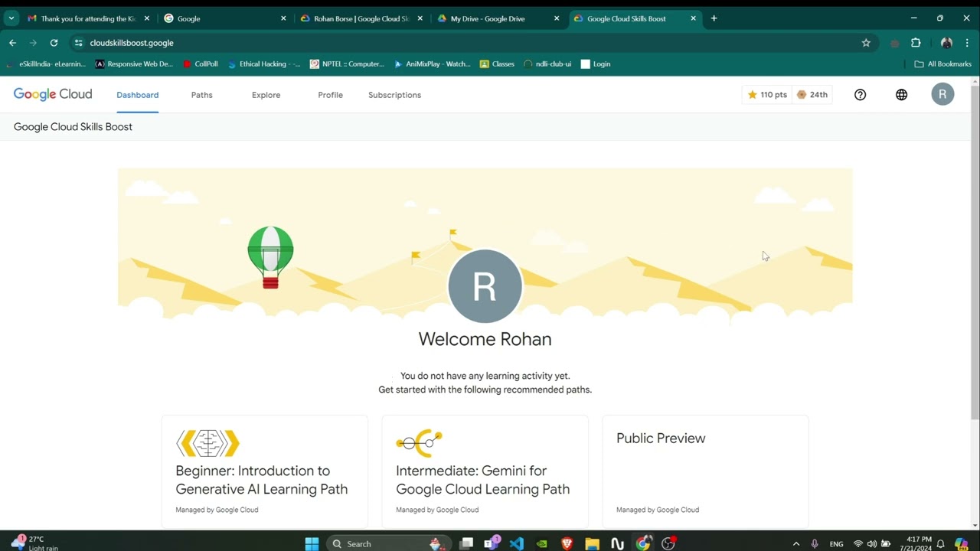Image resolution: width=980 pixels, height=551 pixels.
Task: Click the Google Cloud logo
Action: pyautogui.click(x=53, y=94)
